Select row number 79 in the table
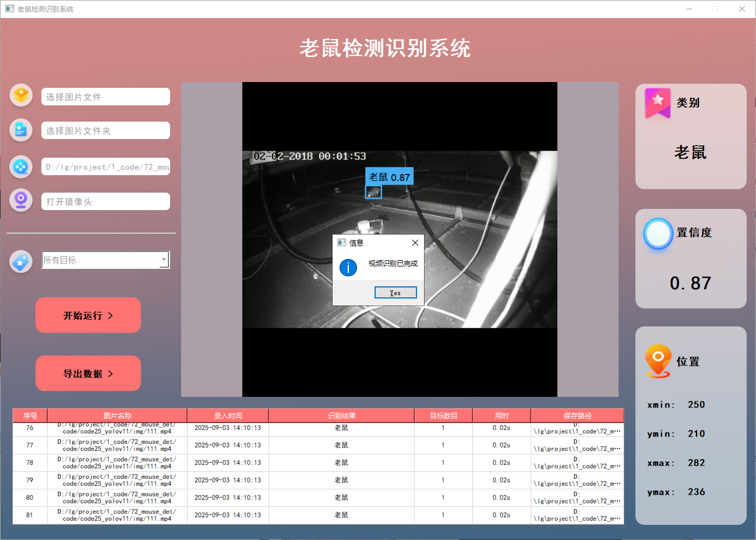This screenshot has width=756, height=540. (30, 480)
